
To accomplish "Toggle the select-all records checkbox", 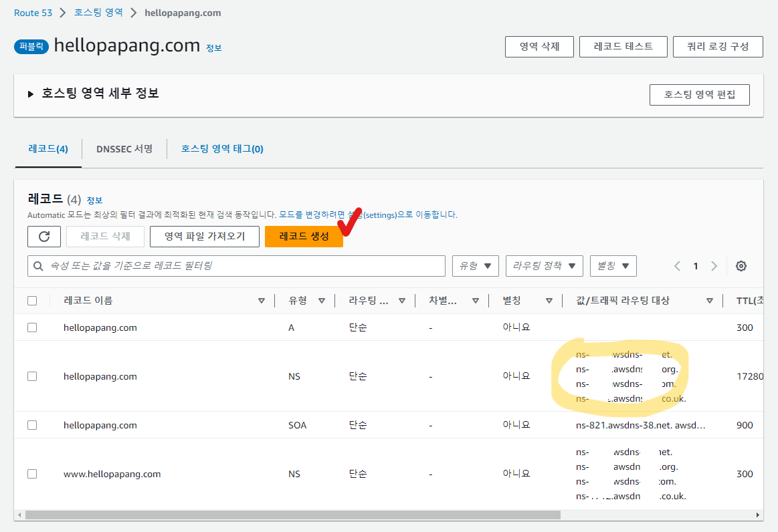I will pos(32,301).
